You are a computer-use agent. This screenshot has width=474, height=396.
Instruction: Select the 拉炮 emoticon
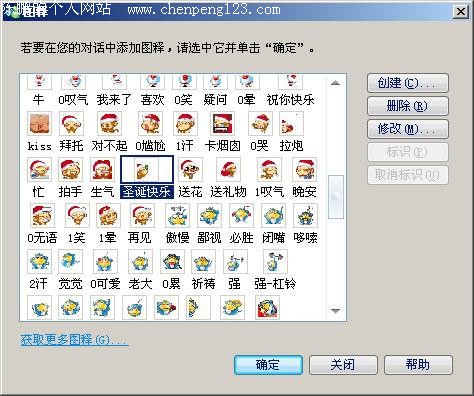pyautogui.click(x=291, y=123)
